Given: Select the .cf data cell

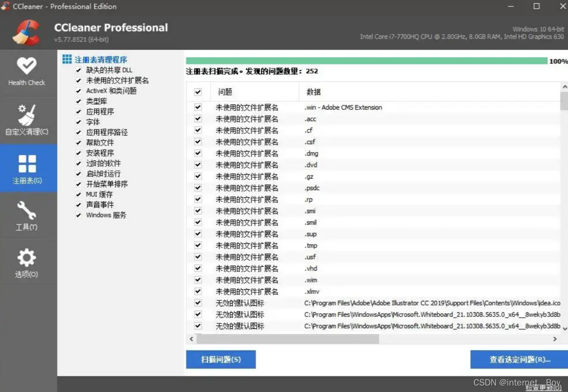Looking at the screenshot, I should click(x=309, y=130).
